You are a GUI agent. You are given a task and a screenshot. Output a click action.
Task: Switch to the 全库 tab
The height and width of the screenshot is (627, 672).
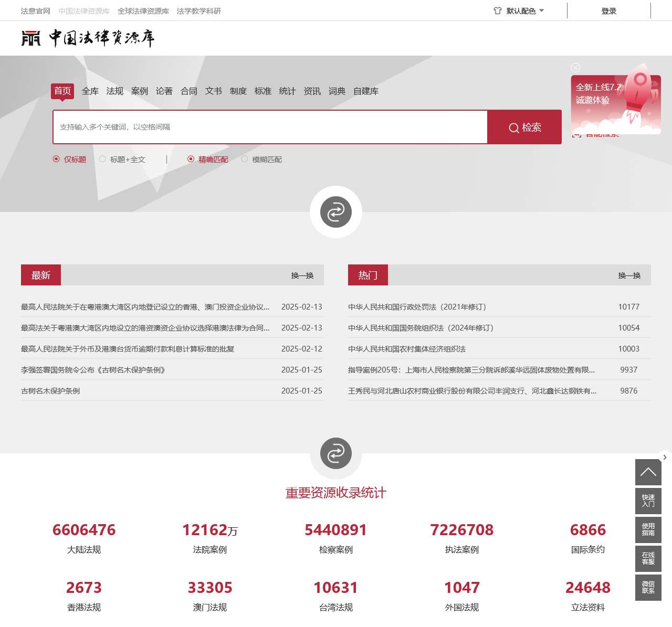[x=90, y=91]
